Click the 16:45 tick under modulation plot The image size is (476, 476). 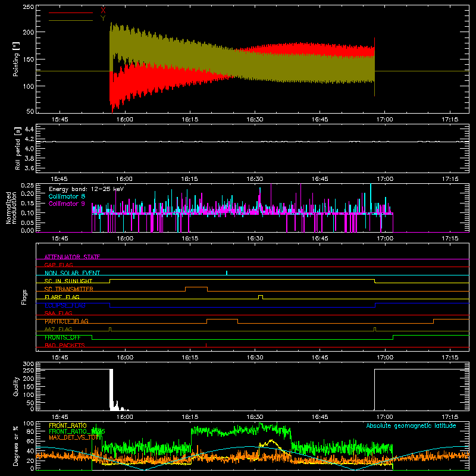point(320,239)
